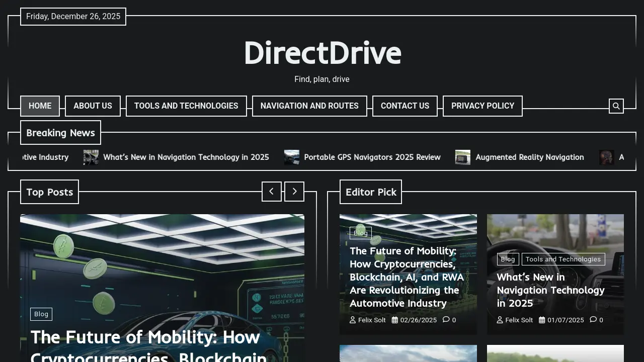The width and height of the screenshot is (644, 362).
Task: Click the Breaking News heading
Action: (60, 133)
